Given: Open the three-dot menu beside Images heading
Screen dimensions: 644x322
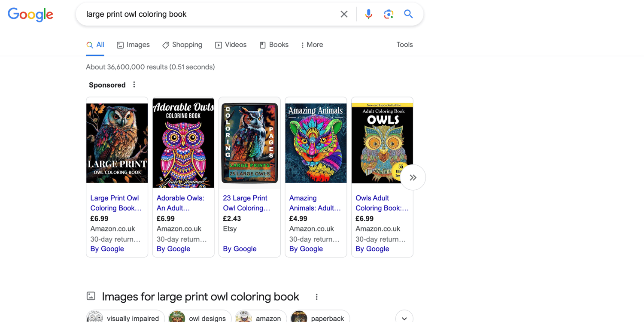Looking at the screenshot, I should click(316, 297).
